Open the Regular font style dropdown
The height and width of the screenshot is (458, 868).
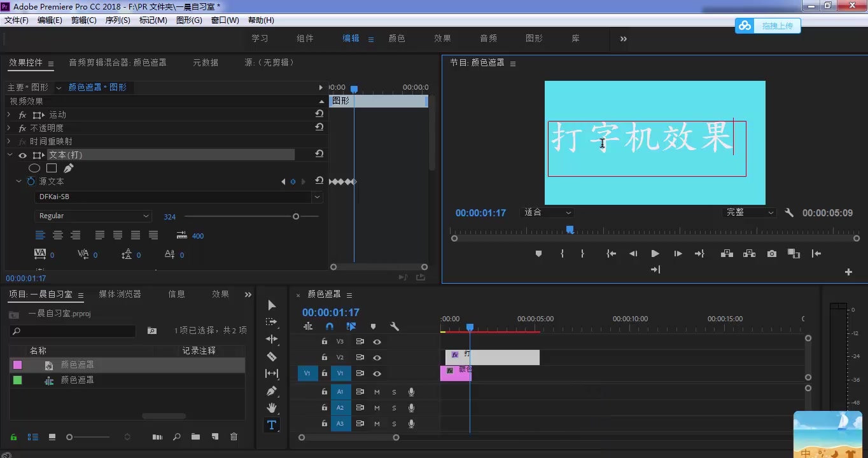click(x=94, y=216)
